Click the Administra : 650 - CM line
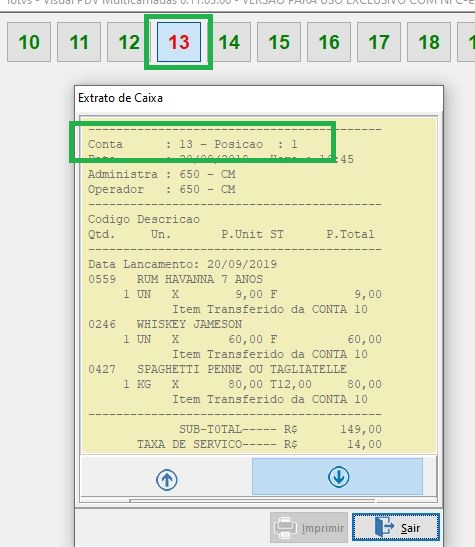 click(161, 174)
